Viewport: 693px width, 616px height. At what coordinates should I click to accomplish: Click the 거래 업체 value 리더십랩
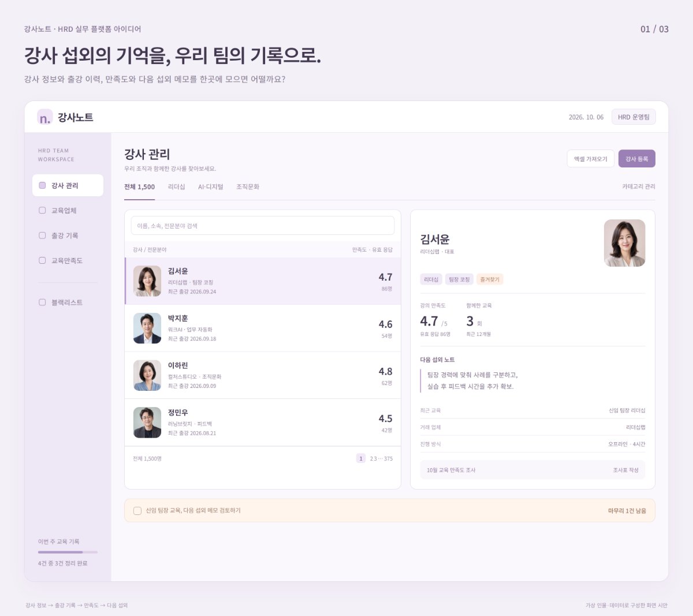tap(636, 427)
